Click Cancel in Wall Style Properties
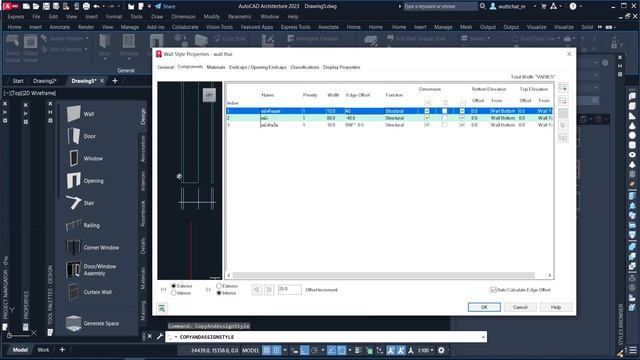640x360 pixels. click(x=520, y=307)
